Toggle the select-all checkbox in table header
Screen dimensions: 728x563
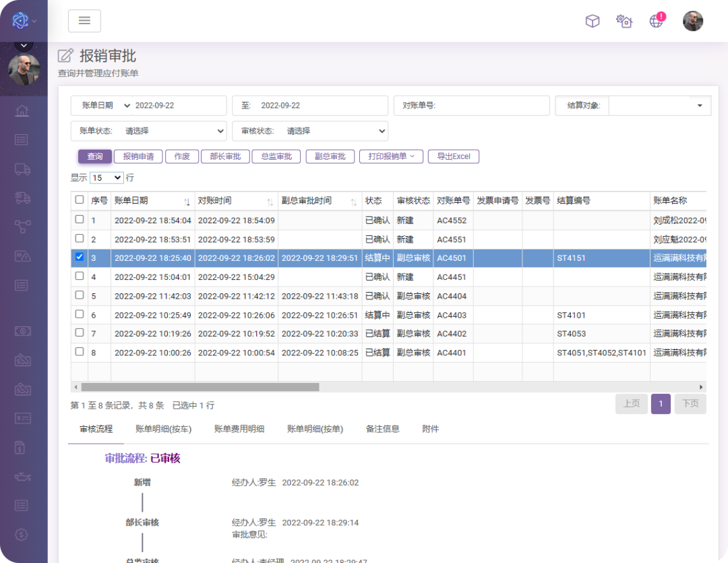pyautogui.click(x=80, y=200)
